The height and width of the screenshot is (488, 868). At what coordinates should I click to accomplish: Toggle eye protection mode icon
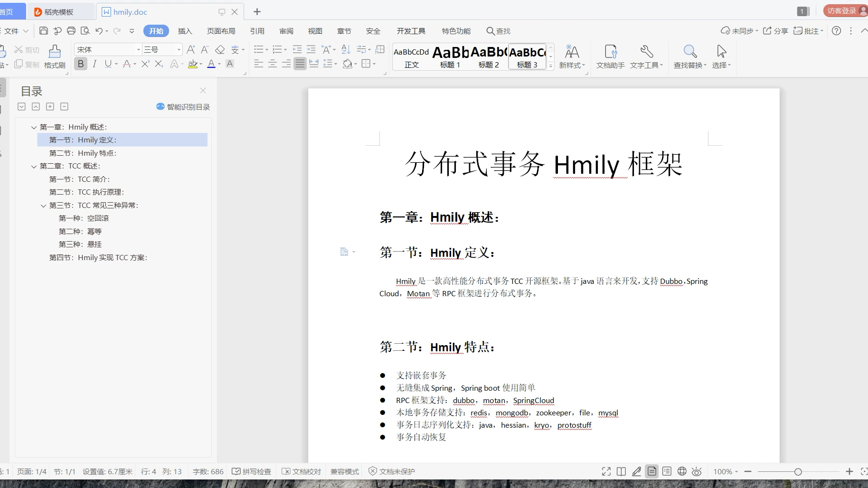coord(697,471)
